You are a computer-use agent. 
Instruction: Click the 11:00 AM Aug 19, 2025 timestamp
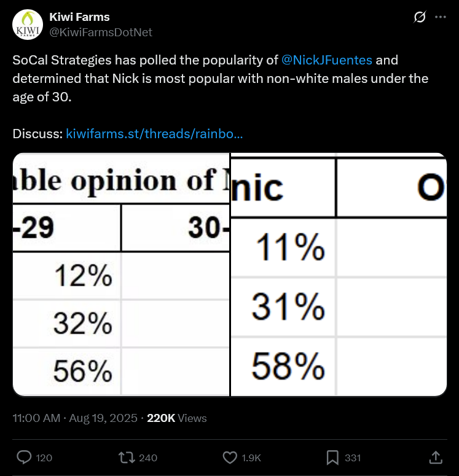tap(75, 418)
